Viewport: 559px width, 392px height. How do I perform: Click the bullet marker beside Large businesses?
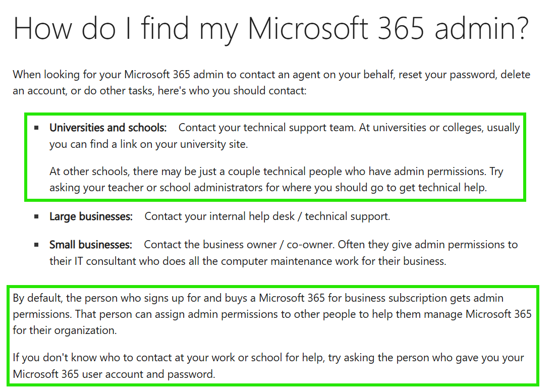tap(36, 216)
